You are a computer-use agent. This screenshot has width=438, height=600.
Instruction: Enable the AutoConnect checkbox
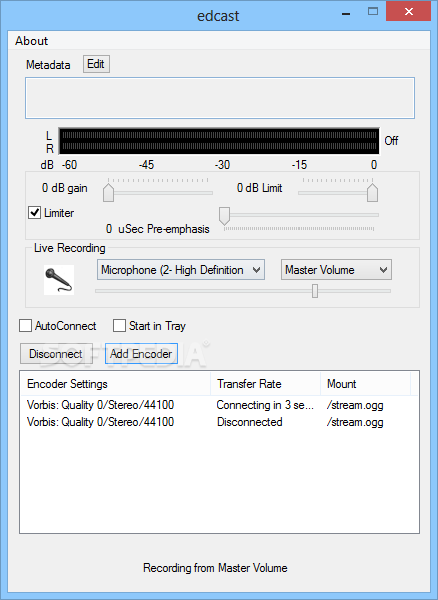click(26, 326)
